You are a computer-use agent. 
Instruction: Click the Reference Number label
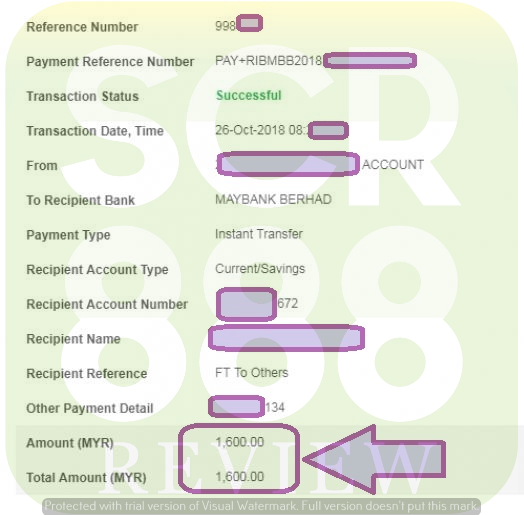82,27
